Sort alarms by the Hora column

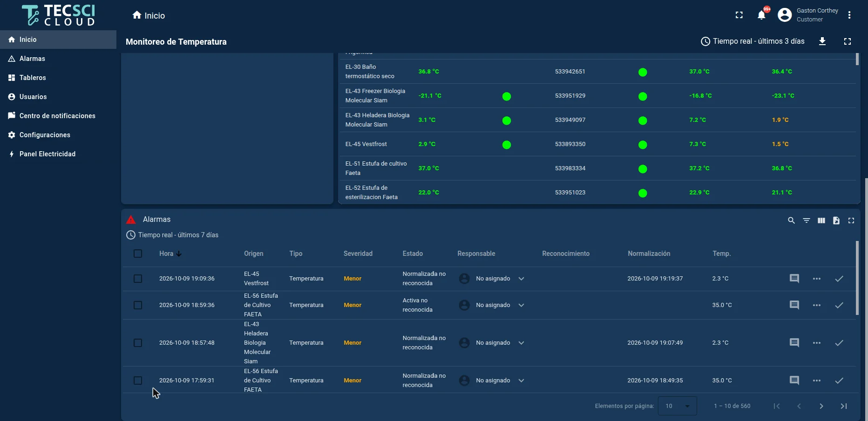[170, 254]
